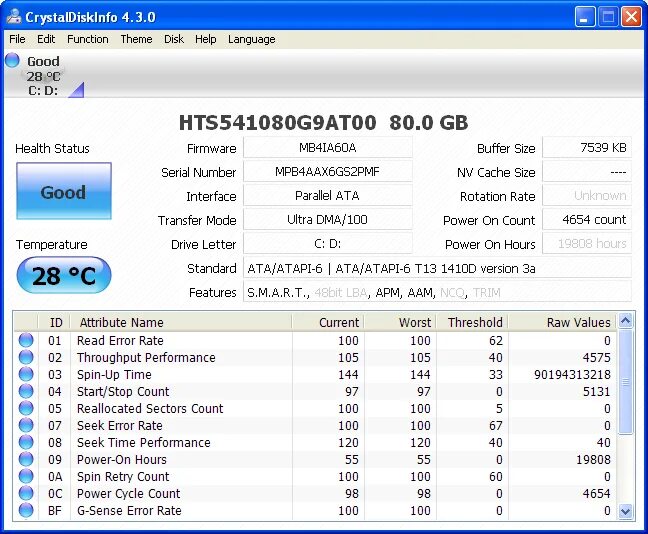
Task: Click the attribute list scrollbar thumb
Action: pos(626,382)
